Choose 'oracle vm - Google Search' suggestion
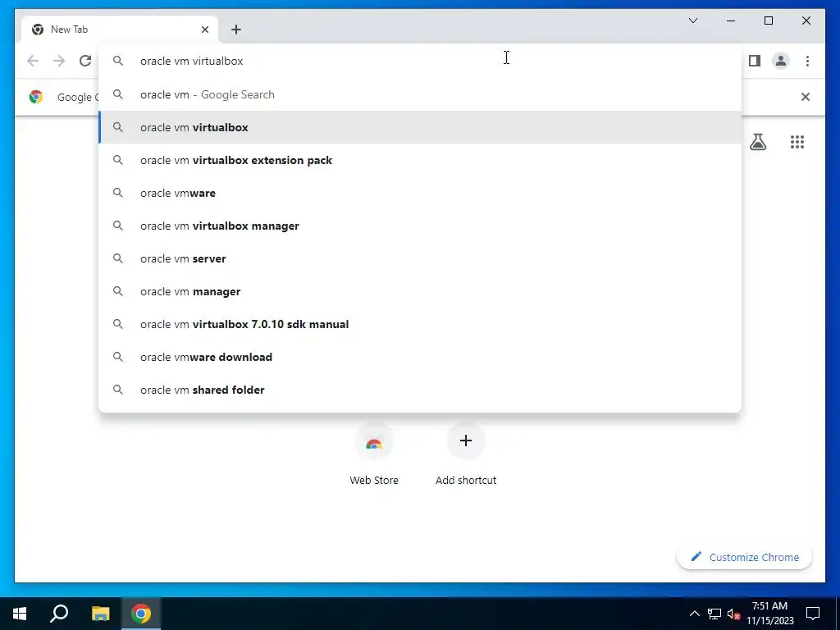The width and height of the screenshot is (840, 630). 420,95
